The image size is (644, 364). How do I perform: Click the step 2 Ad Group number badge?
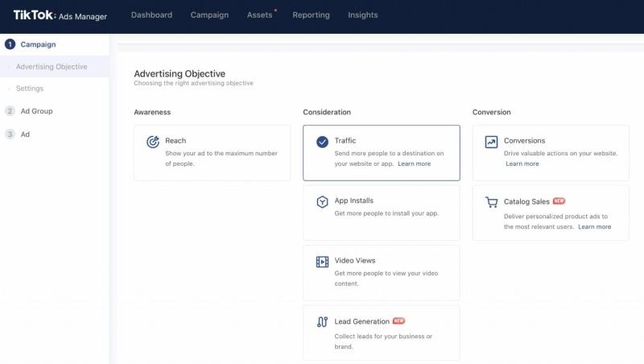(10, 111)
